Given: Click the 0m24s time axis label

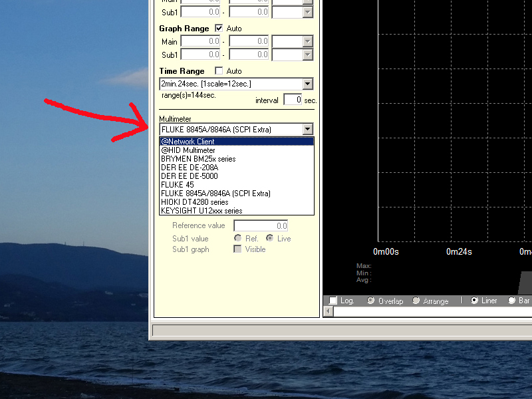Looking at the screenshot, I should coord(459,252).
